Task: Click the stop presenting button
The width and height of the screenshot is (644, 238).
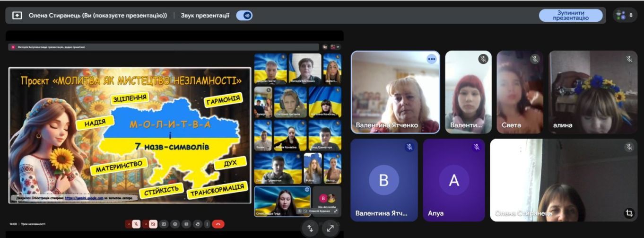Action: click(x=571, y=15)
